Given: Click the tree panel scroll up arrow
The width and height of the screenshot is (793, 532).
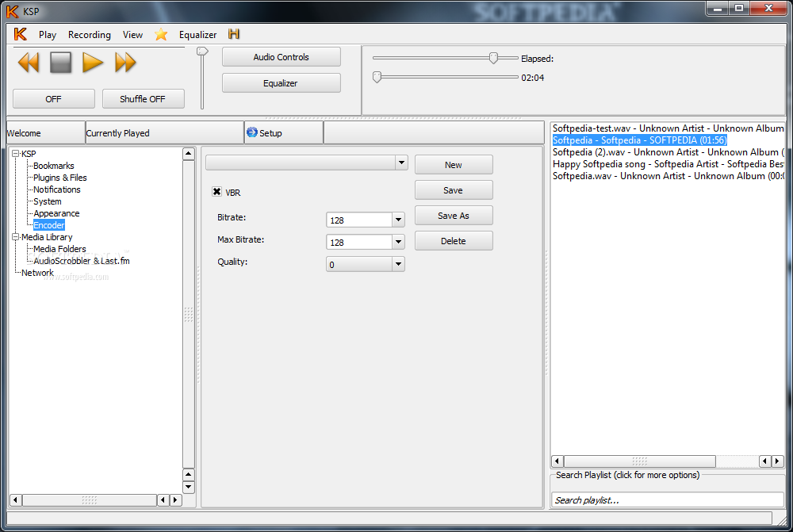Looking at the screenshot, I should [188, 153].
